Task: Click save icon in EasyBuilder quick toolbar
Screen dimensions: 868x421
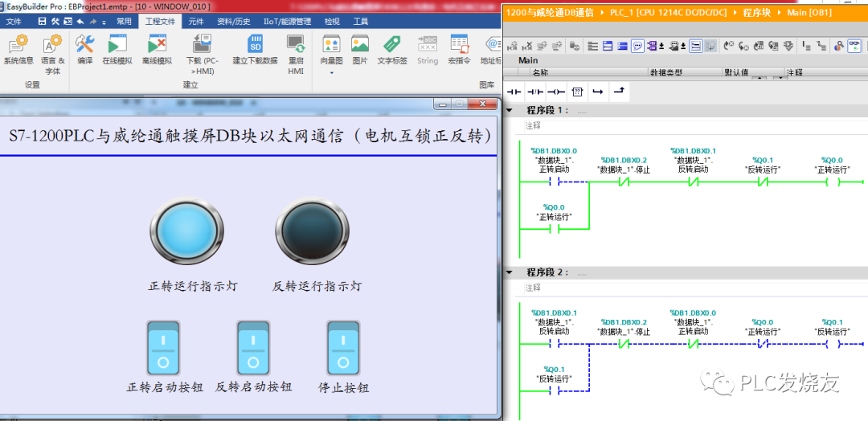Action: click(42, 22)
